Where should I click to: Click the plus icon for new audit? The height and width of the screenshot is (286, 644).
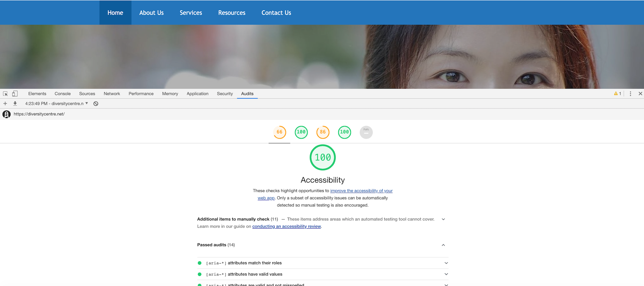pos(5,104)
